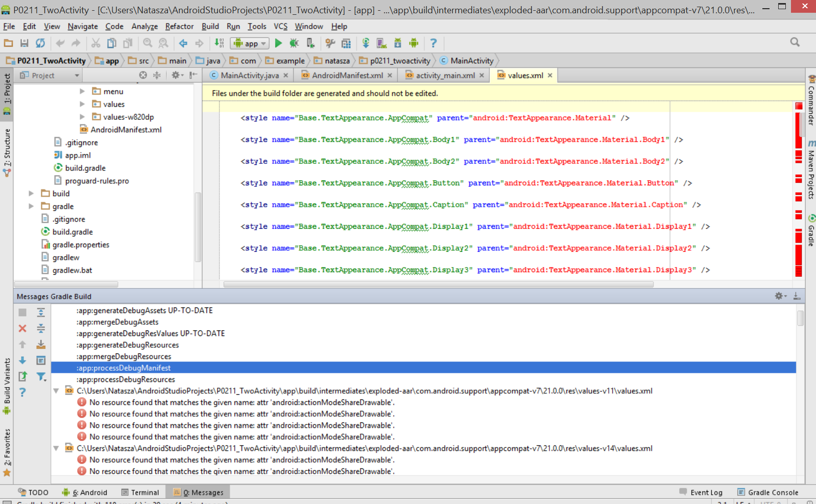816x504 pixels.
Task: Click the Save All floppy icon
Action: 24,43
